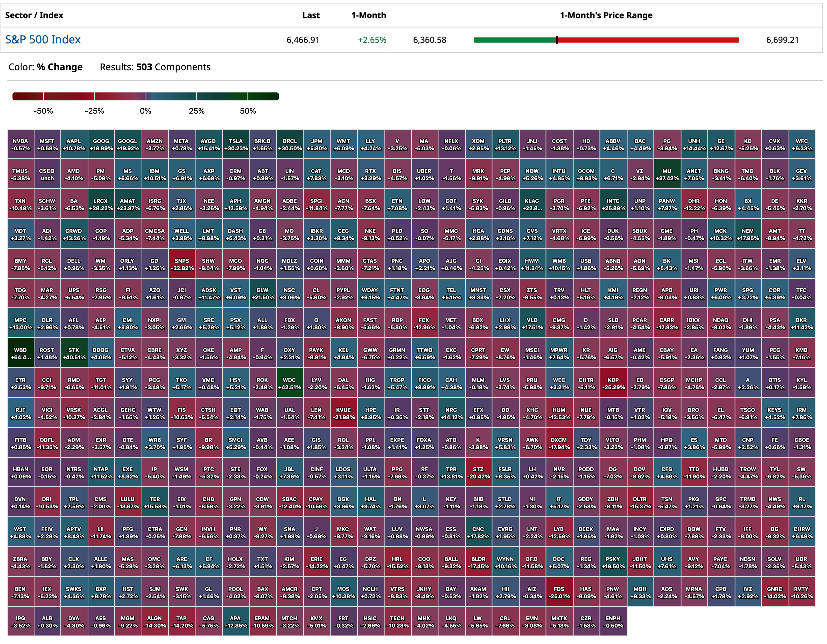The image size is (827, 644).
Task: Select the TSLA +30.23% tile
Action: [x=236, y=144]
